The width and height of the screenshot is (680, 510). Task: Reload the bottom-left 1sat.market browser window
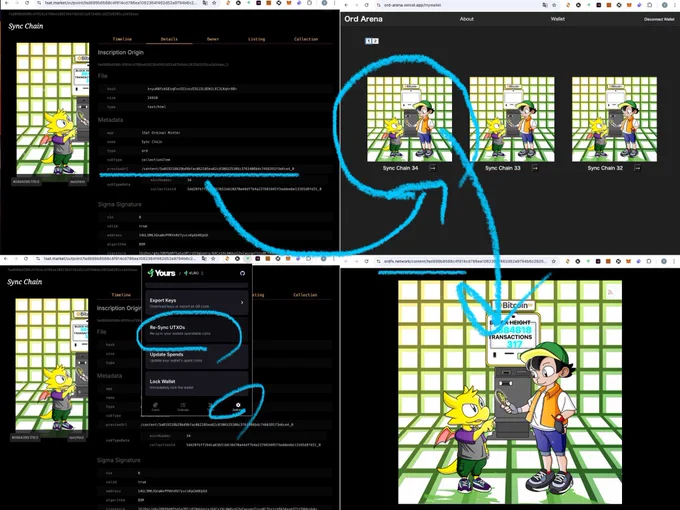(x=26, y=258)
